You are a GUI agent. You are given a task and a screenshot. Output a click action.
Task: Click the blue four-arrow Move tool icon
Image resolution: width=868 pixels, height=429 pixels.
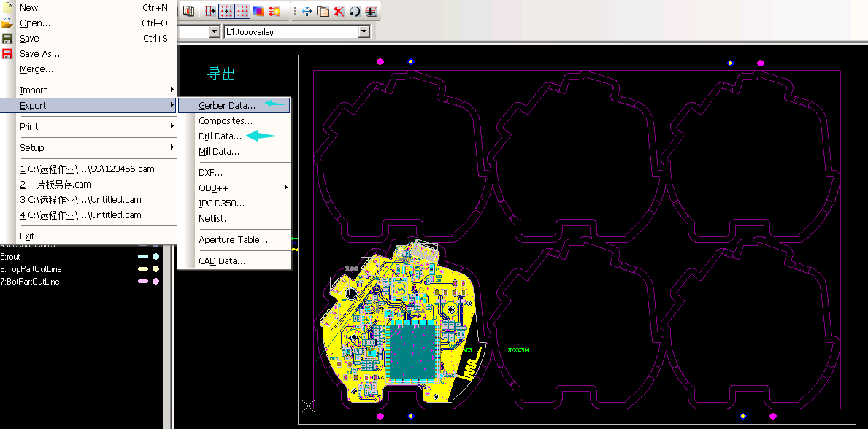click(x=307, y=12)
